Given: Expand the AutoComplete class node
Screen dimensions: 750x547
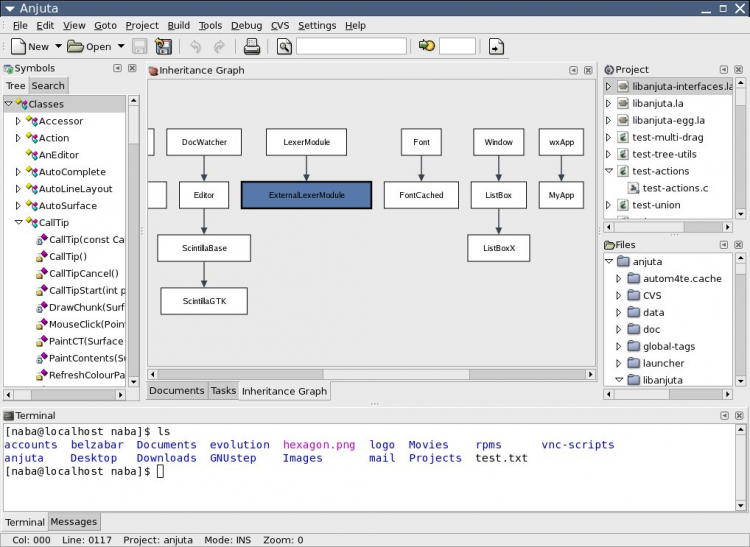Looking at the screenshot, I should pyautogui.click(x=18, y=172).
